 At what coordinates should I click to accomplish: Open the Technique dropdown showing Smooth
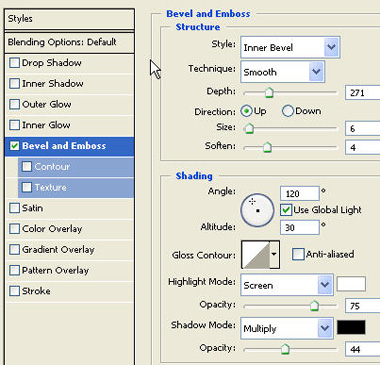point(282,72)
